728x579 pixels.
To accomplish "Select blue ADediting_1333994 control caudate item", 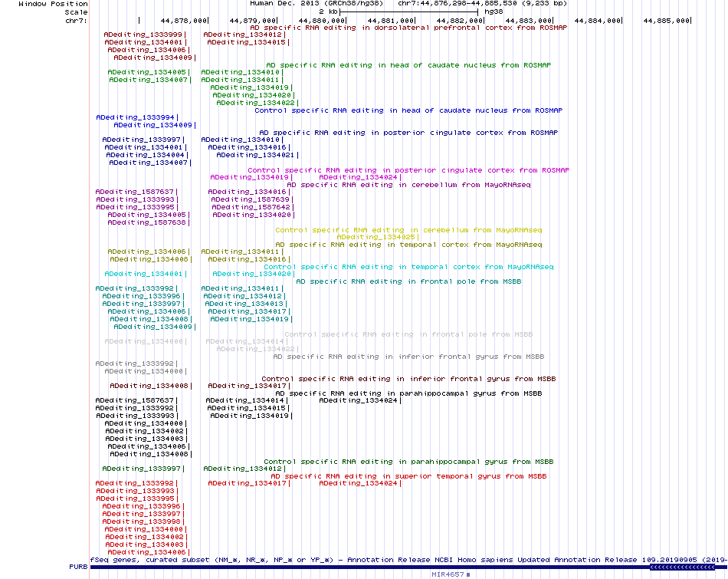I will point(137,117).
